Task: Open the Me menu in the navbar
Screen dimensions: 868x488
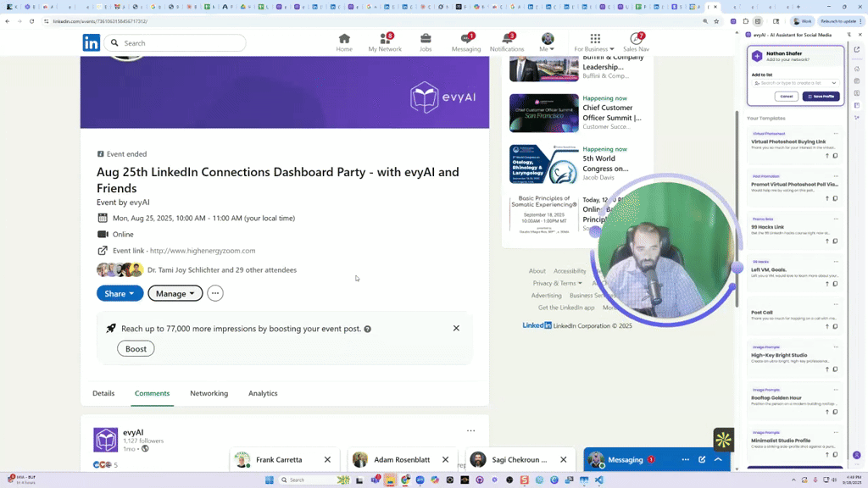Action: pyautogui.click(x=546, y=42)
